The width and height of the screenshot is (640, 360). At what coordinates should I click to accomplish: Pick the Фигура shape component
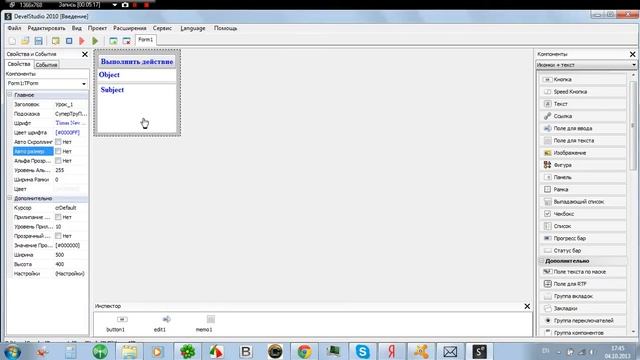tap(583, 165)
